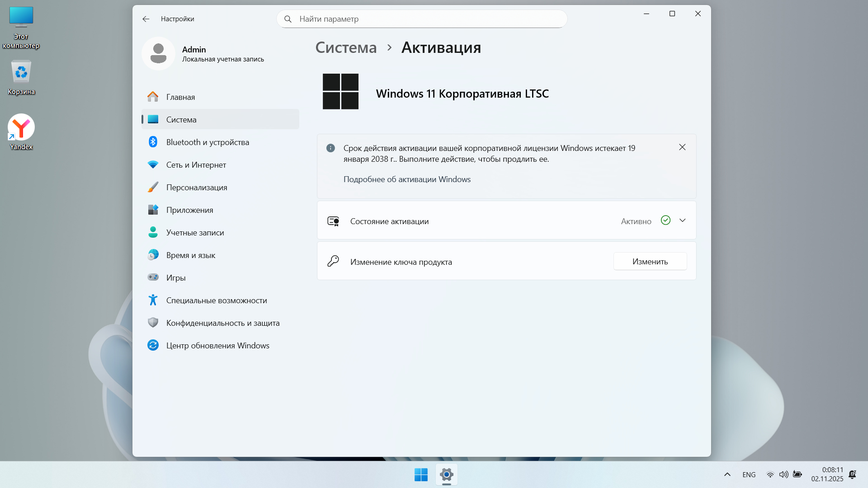Click Система breadcrumb link

click(346, 47)
